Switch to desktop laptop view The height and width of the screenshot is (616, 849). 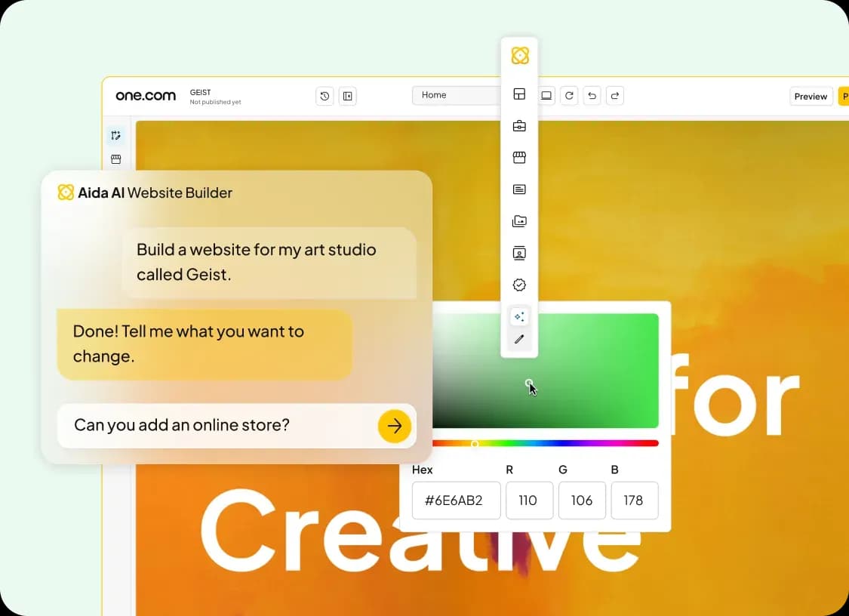click(546, 95)
